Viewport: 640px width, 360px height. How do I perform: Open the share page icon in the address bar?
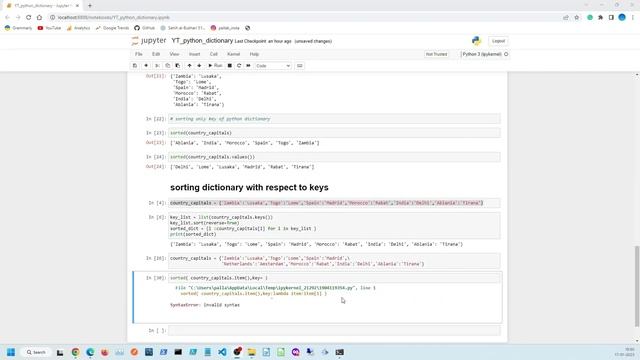566,18
